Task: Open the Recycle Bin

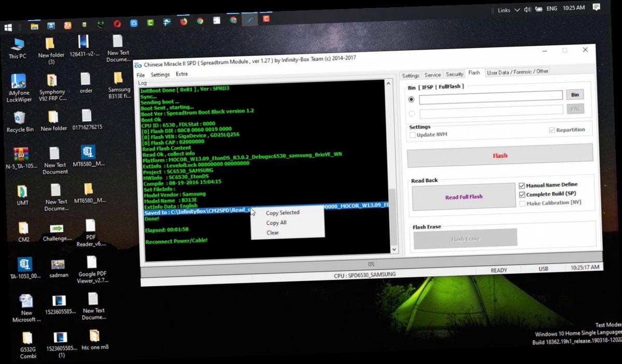Action: pos(20,122)
